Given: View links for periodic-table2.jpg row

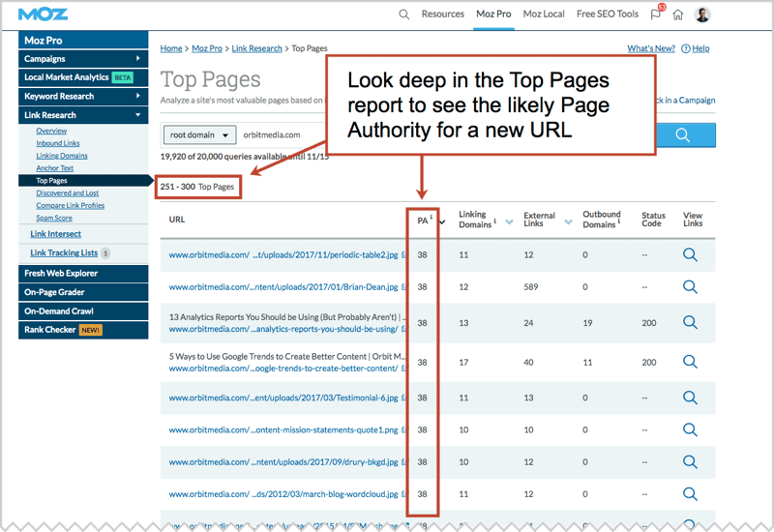Looking at the screenshot, I should 690,254.
